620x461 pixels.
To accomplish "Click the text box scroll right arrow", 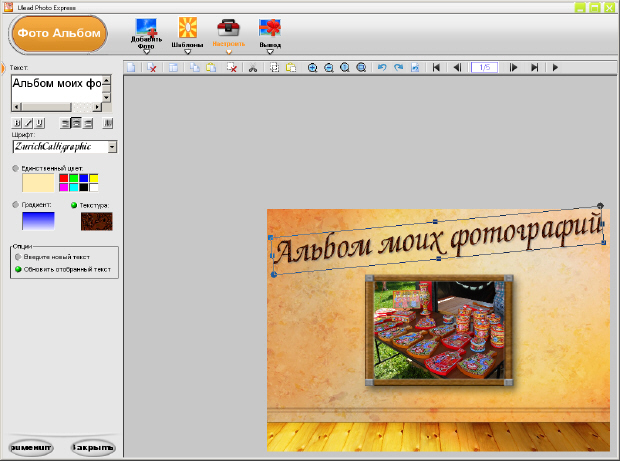I will 97,107.
